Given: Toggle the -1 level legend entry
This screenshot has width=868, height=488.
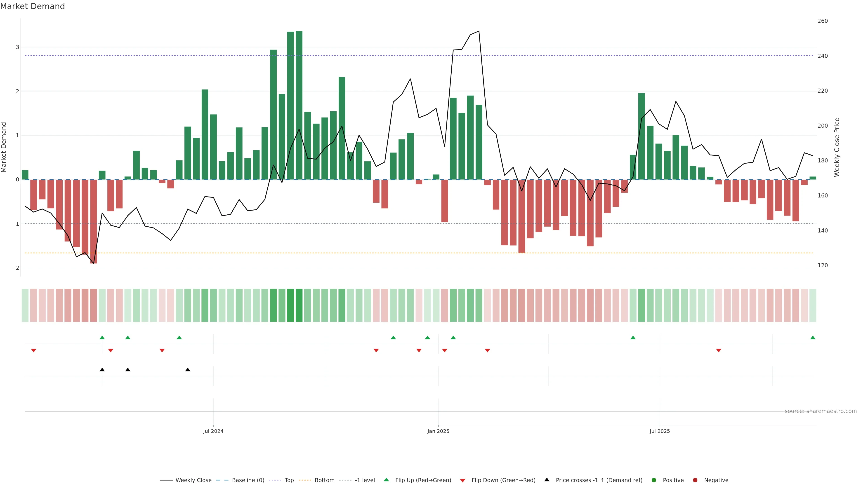Looking at the screenshot, I should (365, 480).
